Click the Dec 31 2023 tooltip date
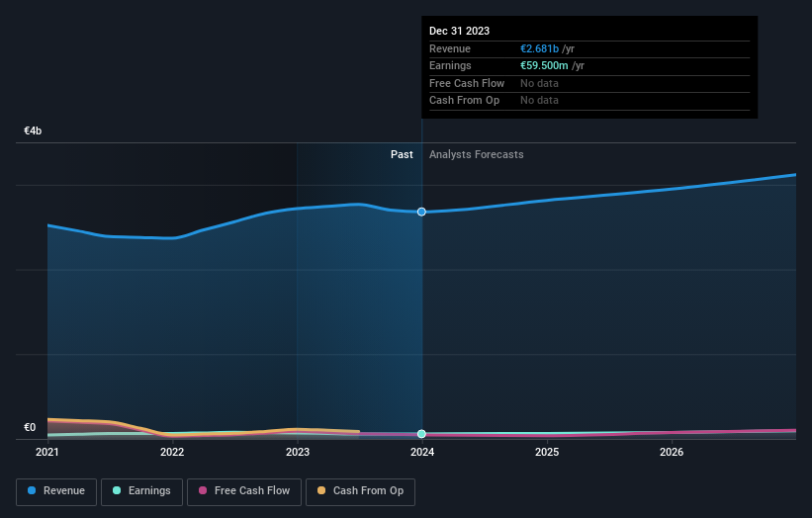This screenshot has width=812, height=518. [459, 31]
